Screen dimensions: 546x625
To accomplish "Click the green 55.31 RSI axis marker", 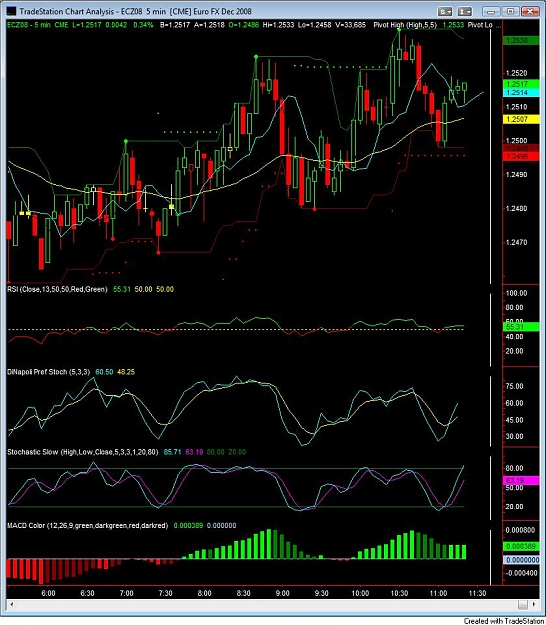I will [x=521, y=327].
